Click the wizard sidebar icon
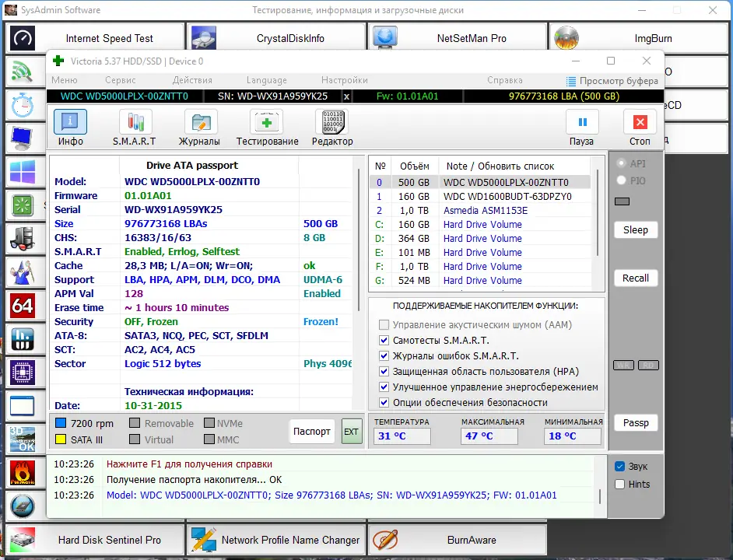The image size is (733, 560). [x=22, y=272]
